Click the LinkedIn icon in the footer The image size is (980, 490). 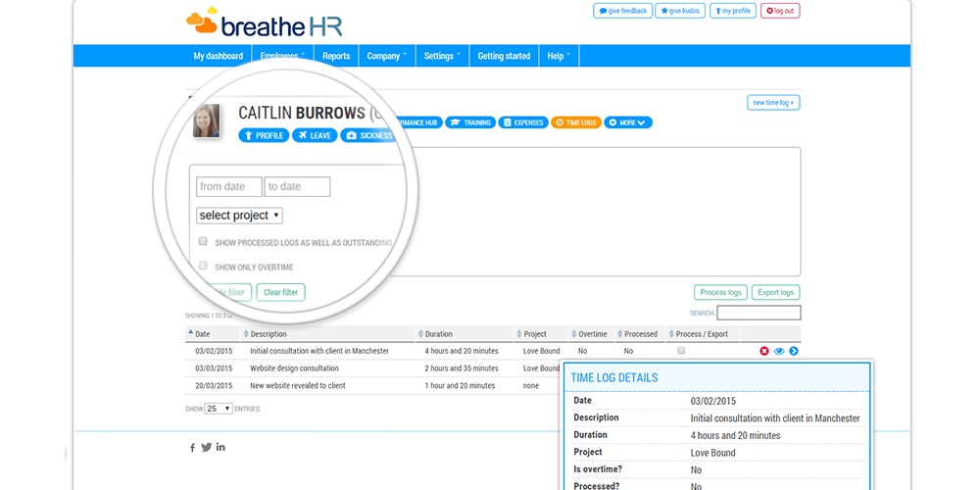pyautogui.click(x=220, y=448)
